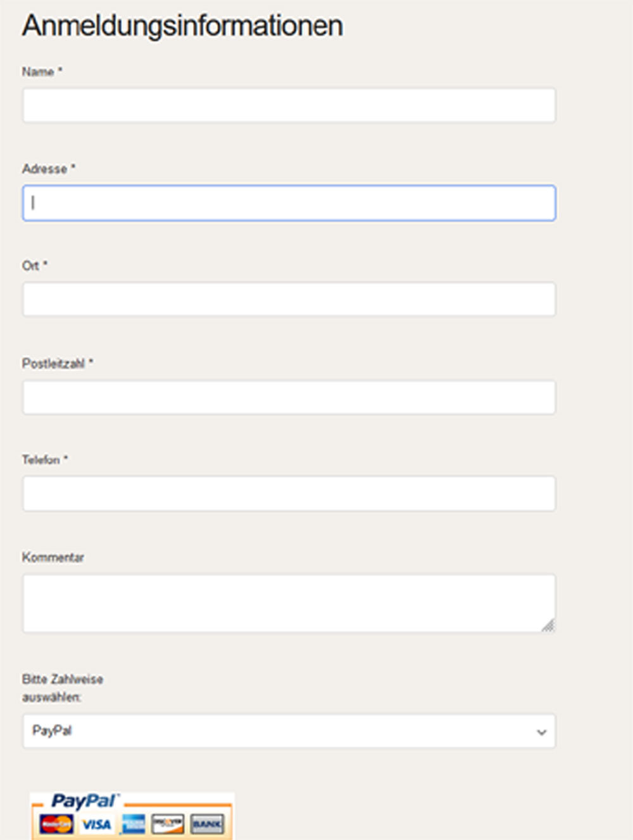Click inside the Kommentar text area
633x840 pixels.
[x=289, y=603]
